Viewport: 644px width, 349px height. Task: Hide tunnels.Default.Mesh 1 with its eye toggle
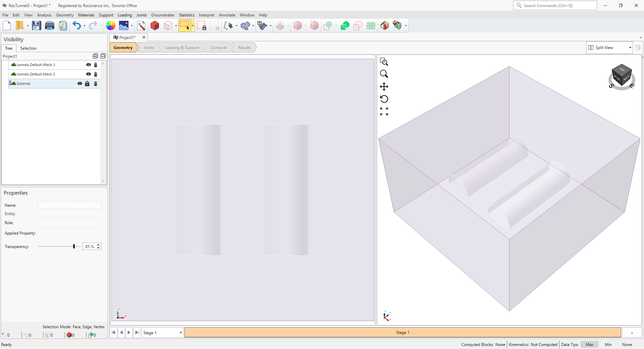click(x=88, y=65)
